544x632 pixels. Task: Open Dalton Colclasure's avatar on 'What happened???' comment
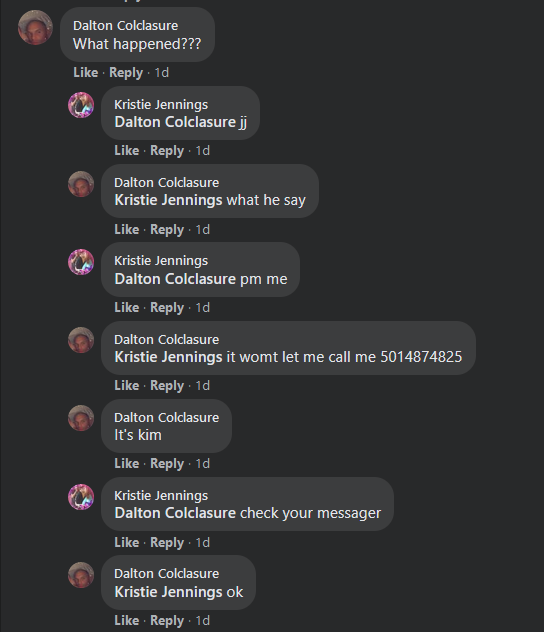pos(35,27)
